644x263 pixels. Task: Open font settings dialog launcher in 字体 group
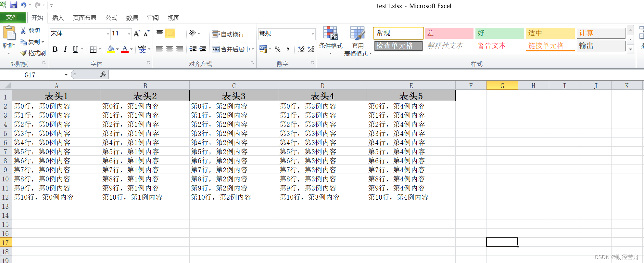pos(148,63)
